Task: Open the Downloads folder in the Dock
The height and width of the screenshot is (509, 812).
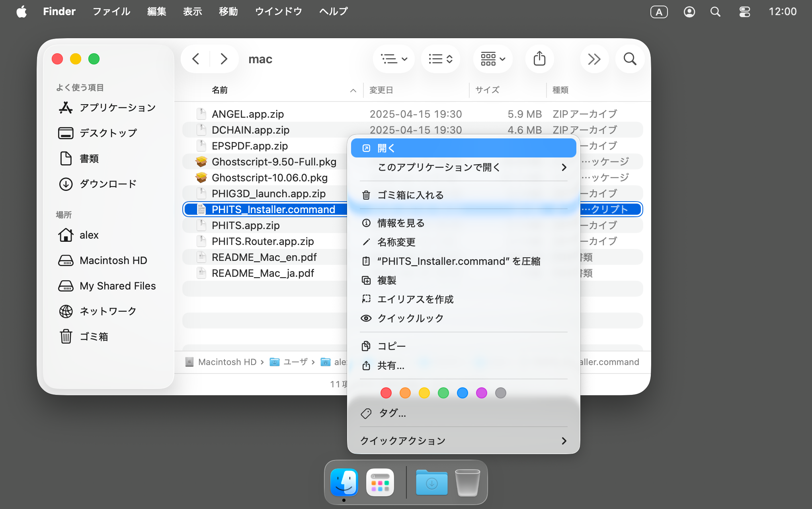Action: [x=431, y=482]
